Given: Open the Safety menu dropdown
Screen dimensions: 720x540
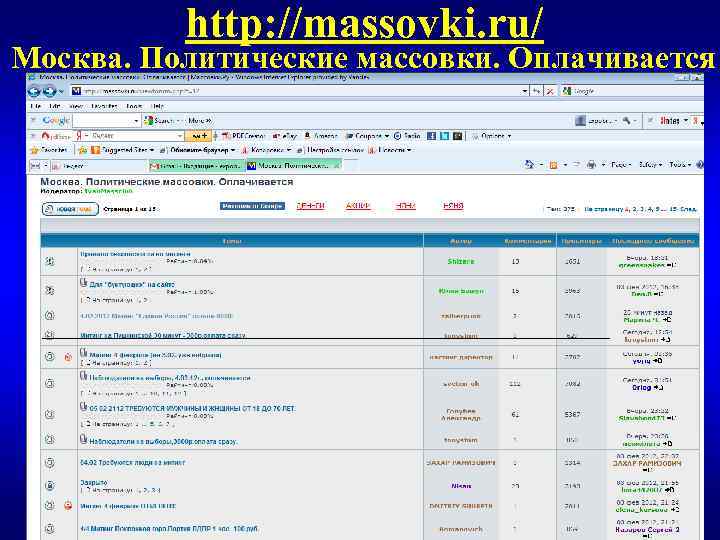Looking at the screenshot, I should click(x=650, y=164).
